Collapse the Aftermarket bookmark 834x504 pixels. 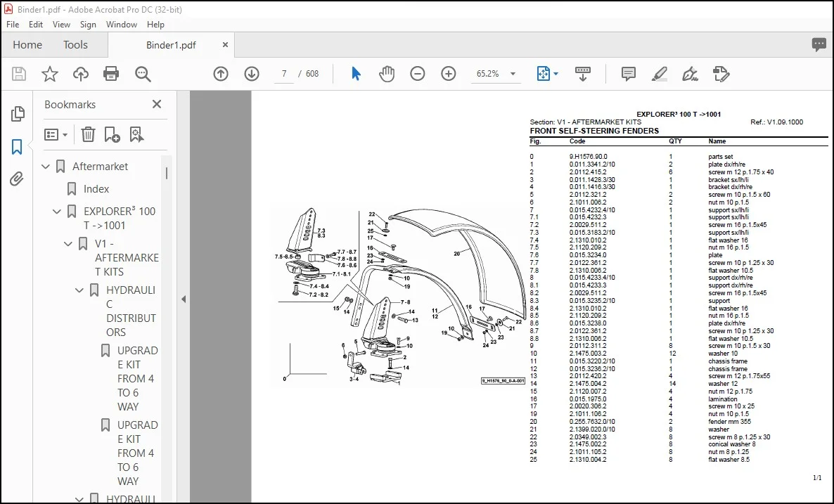tap(46, 167)
